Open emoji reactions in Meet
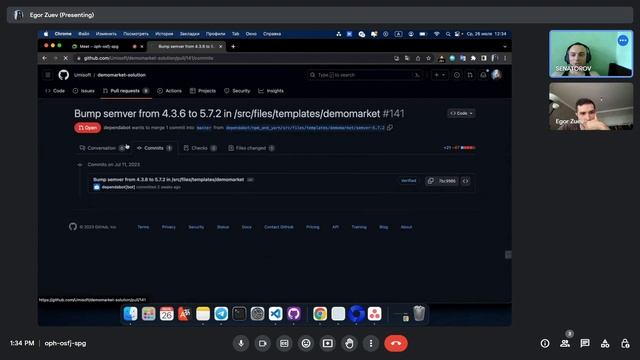Viewport: 640px width, 360px height. (306, 343)
